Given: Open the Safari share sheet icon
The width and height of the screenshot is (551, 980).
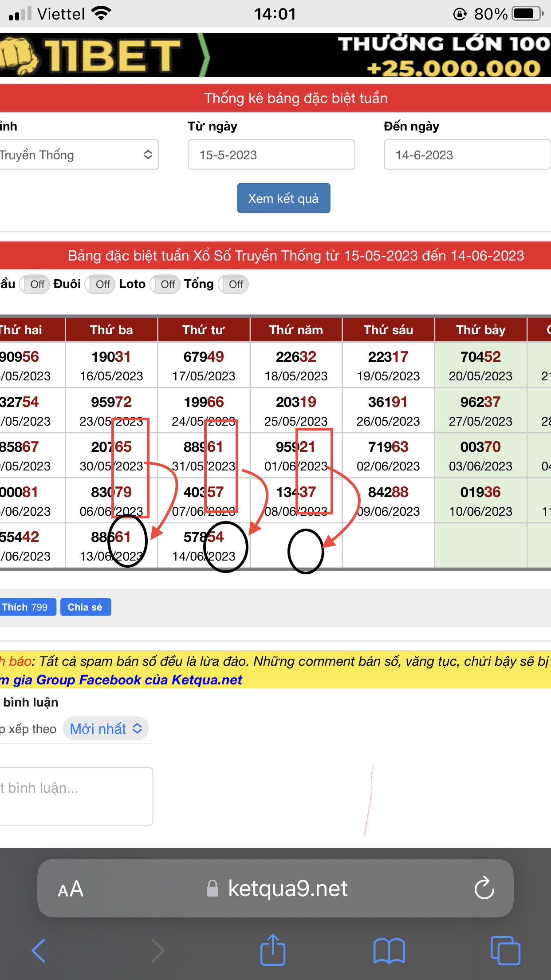Looking at the screenshot, I should tap(272, 949).
